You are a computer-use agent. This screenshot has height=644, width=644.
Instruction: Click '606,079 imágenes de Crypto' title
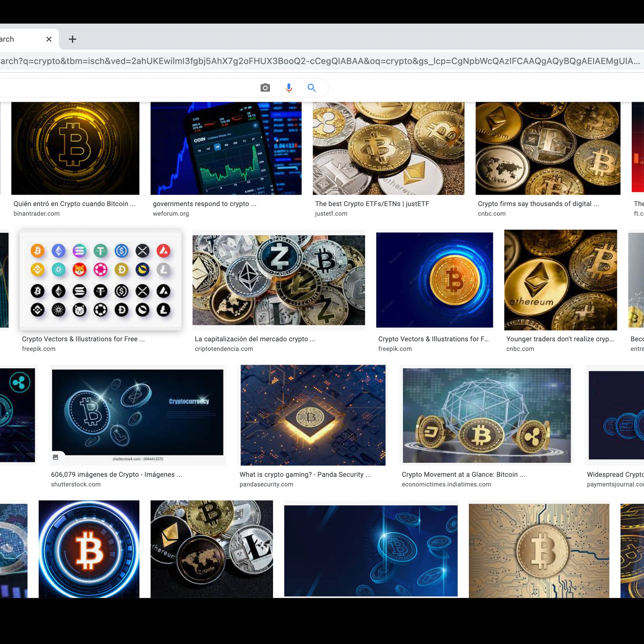tap(116, 474)
